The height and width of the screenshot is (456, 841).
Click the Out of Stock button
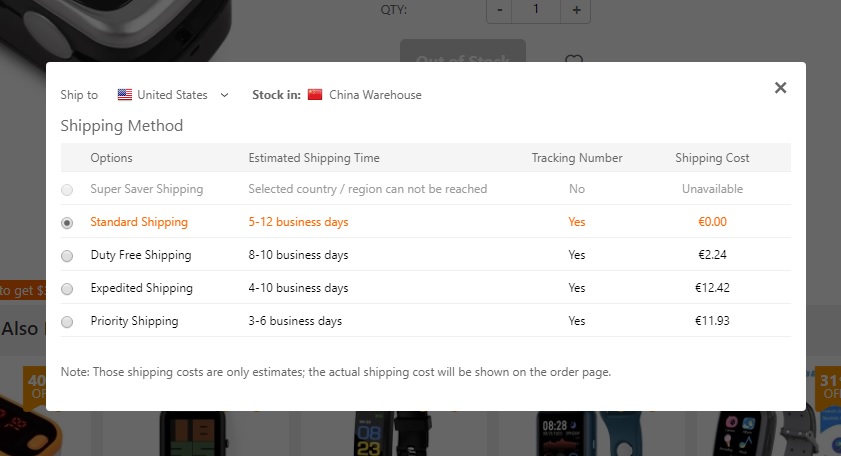462,55
